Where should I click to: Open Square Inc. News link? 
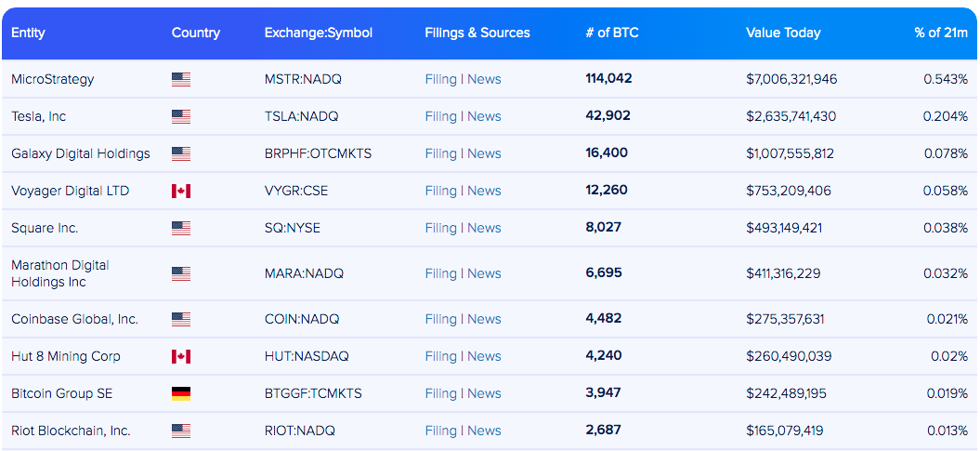(484, 228)
